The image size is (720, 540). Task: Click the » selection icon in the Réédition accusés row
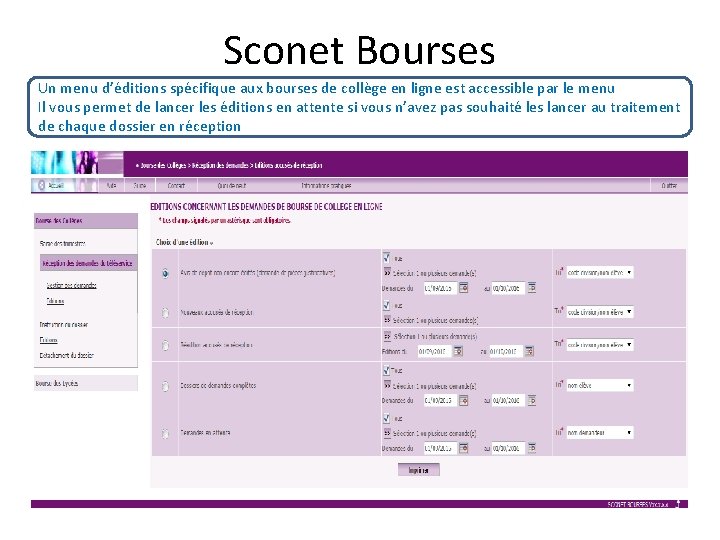tap(387, 336)
